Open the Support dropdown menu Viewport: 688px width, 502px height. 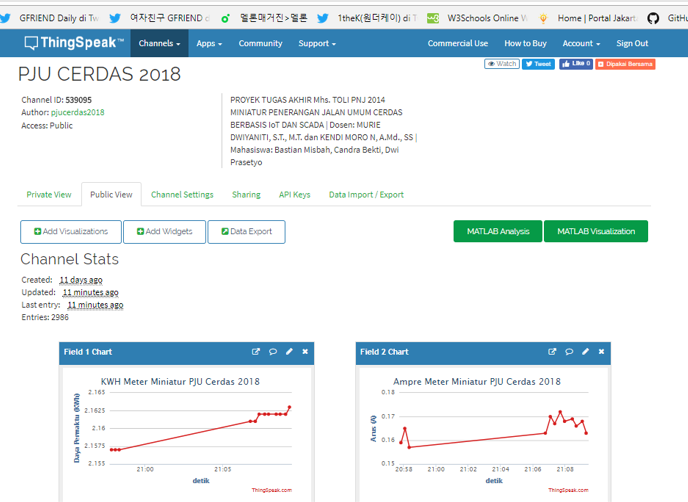318,44
